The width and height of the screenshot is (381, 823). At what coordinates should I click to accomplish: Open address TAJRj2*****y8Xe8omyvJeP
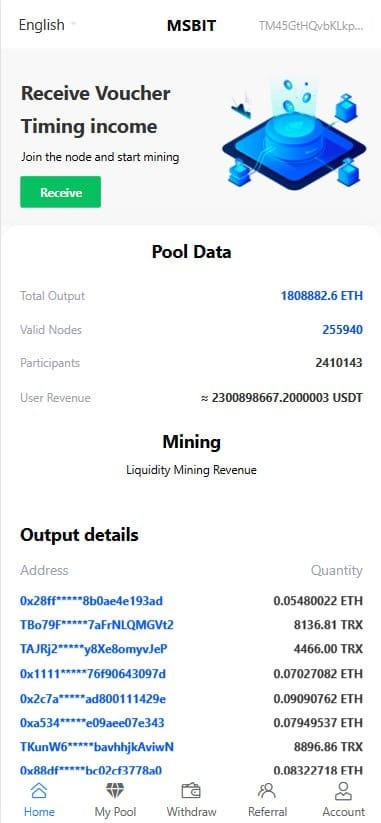point(93,649)
